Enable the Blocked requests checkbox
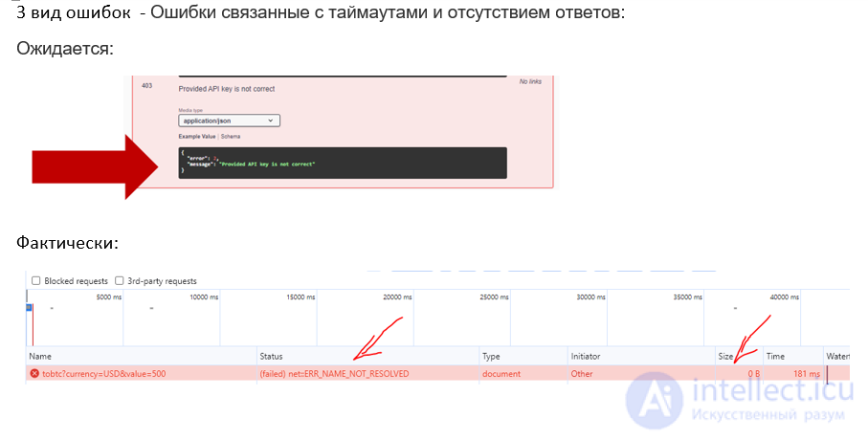 [x=36, y=281]
